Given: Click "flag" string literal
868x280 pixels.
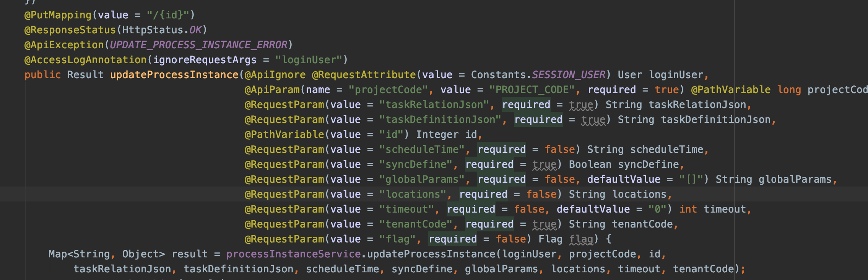Looking at the screenshot, I should 398,239.
